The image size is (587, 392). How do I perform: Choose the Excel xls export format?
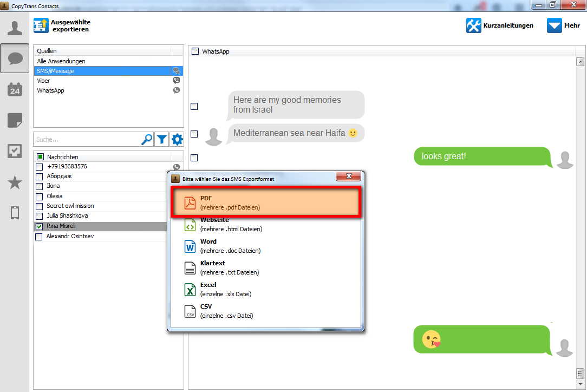coord(266,290)
